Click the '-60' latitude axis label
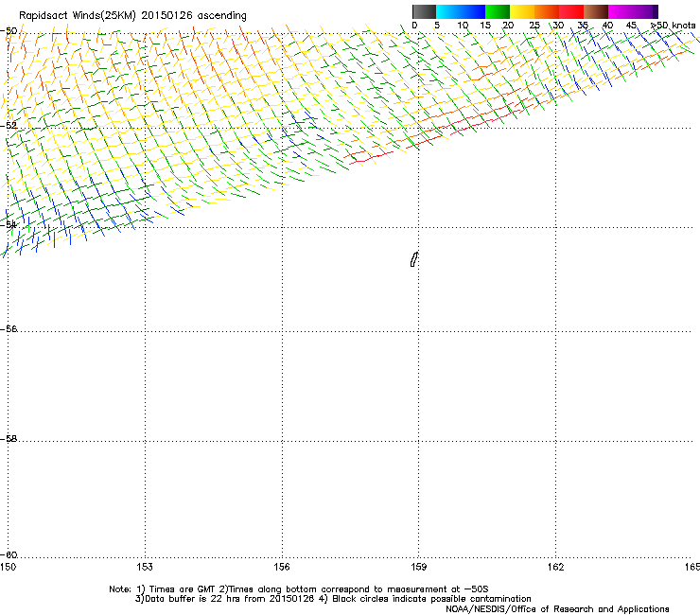The width and height of the screenshot is (700, 615). tap(9, 554)
